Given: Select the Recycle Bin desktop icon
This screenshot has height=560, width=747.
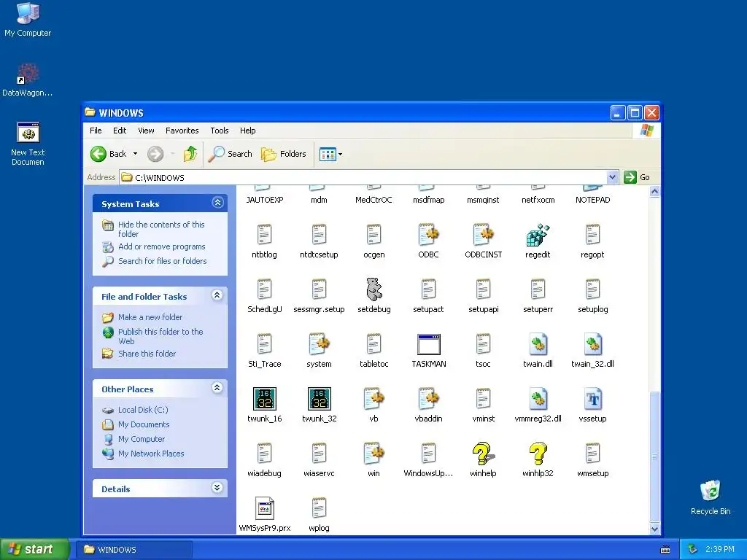Looking at the screenshot, I should [x=711, y=497].
